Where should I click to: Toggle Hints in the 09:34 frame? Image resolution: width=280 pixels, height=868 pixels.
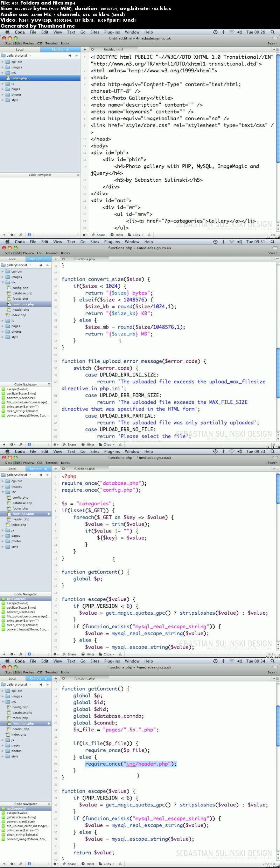pos(88,864)
